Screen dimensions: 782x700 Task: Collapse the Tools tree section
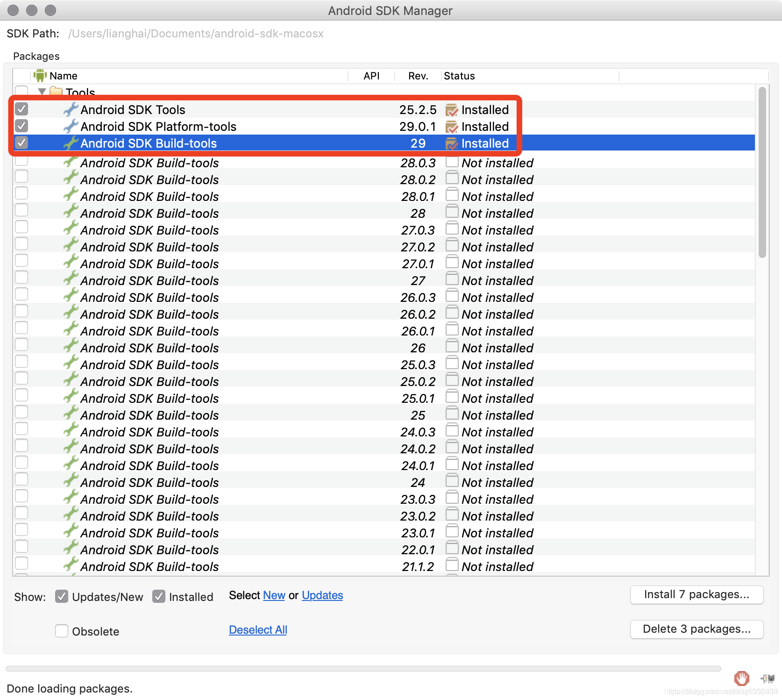click(42, 92)
